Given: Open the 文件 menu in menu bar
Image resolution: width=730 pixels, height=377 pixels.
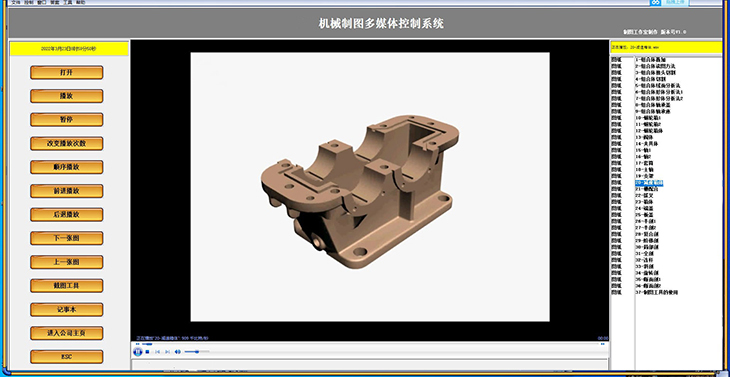Looking at the screenshot, I should click(16, 2).
